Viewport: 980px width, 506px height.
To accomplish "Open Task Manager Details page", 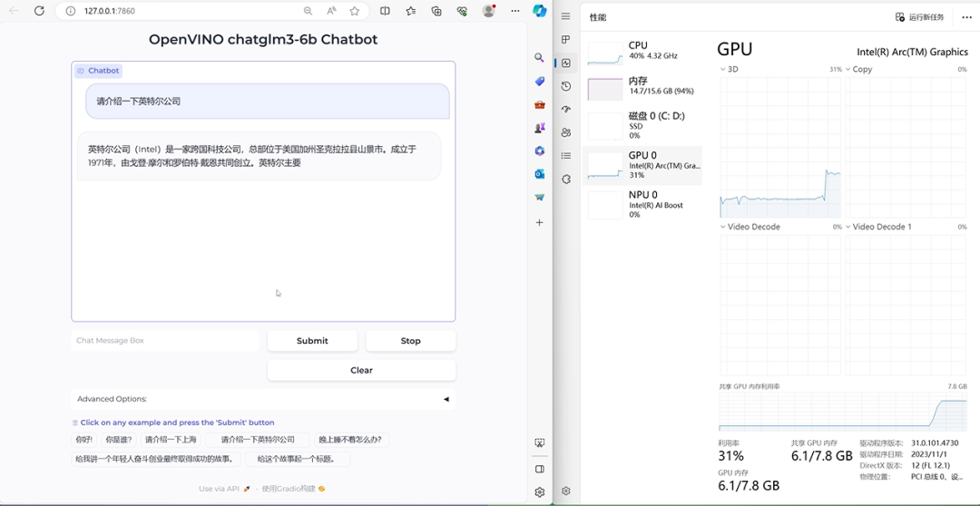I will [x=565, y=156].
